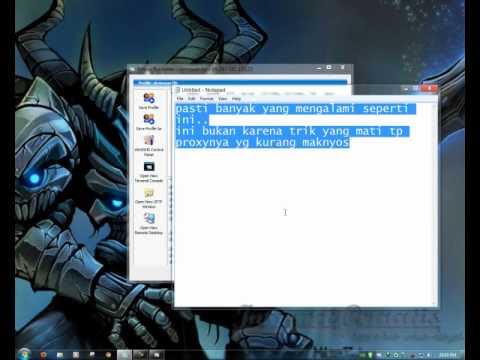Open New Remote Desktop icon
480x360 pixels.
click(149, 219)
